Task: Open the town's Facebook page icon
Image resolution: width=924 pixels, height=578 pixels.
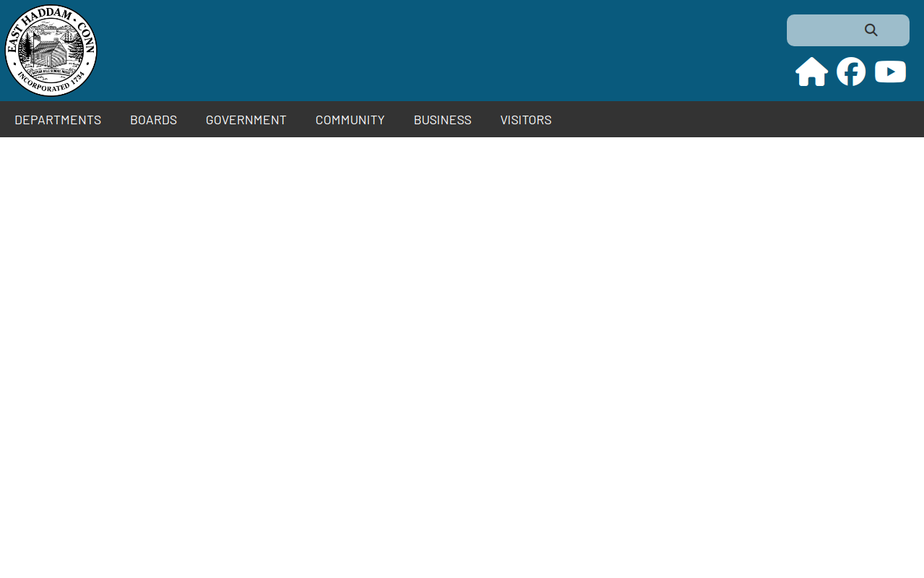Action: pos(851,72)
